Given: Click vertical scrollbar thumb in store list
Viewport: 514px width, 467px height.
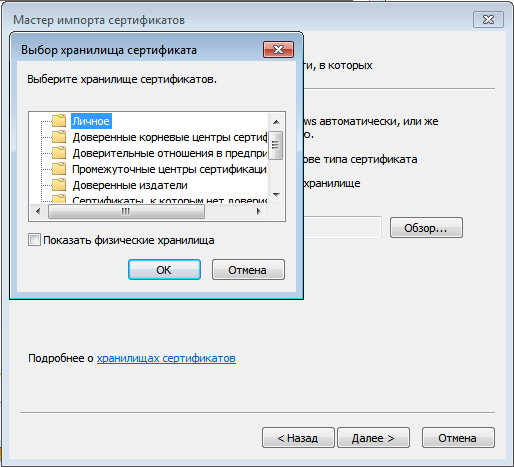Looking at the screenshot, I should [275, 145].
